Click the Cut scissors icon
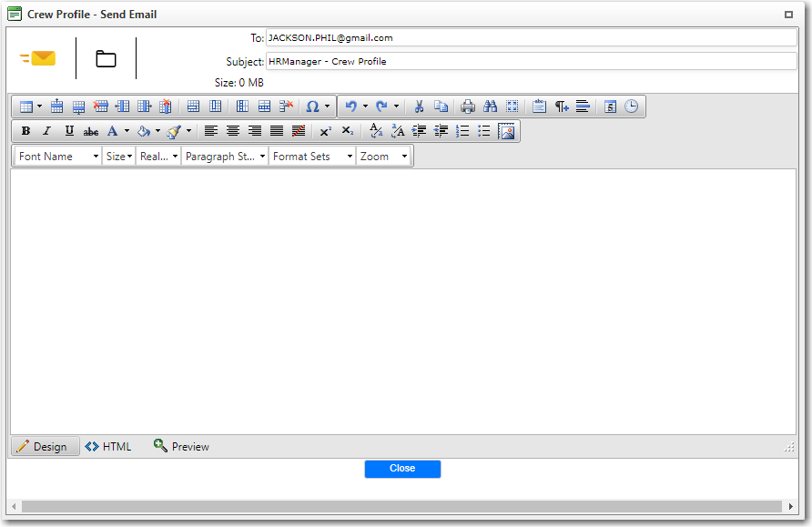 coord(419,106)
